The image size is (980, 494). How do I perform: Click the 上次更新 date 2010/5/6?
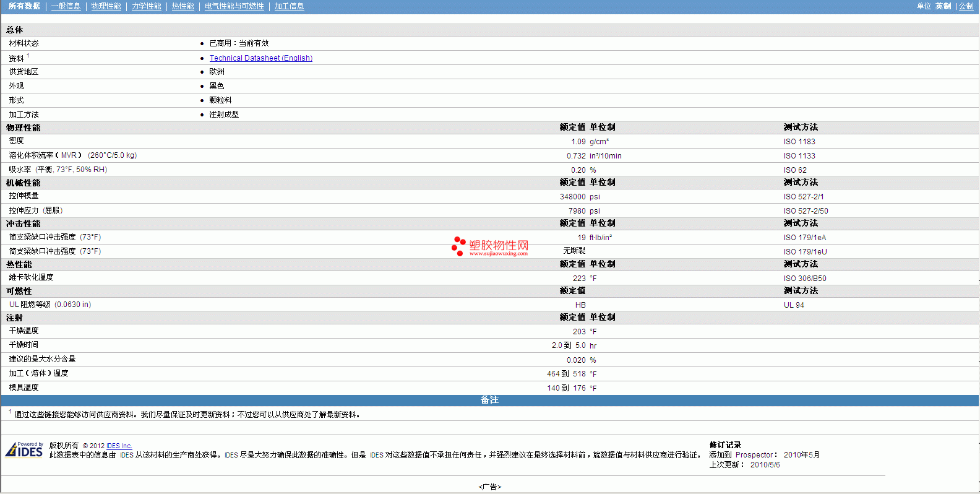click(765, 465)
